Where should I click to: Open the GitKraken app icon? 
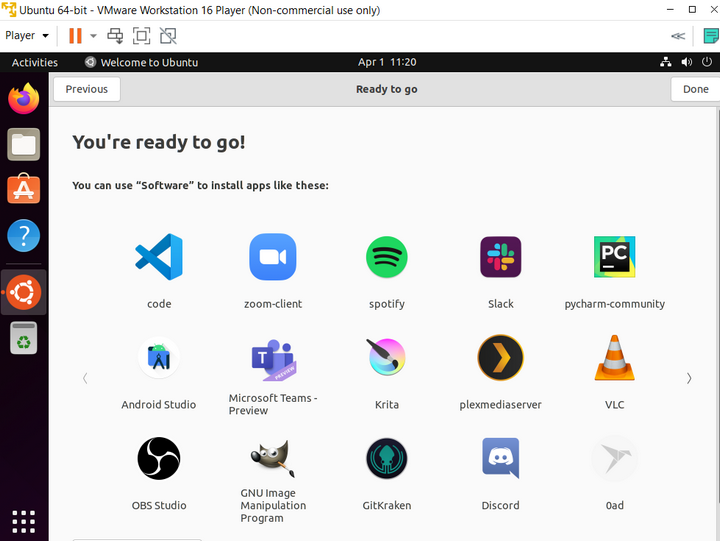387,458
